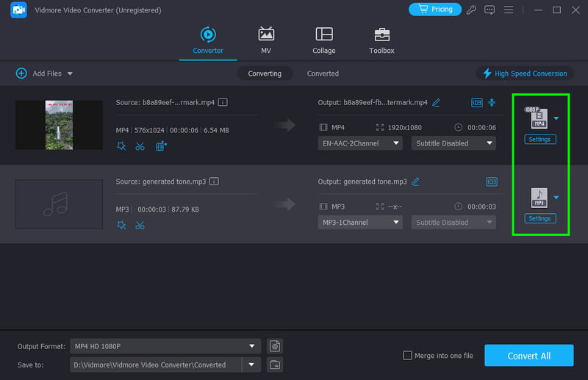Open the generated tone music thumbnail
Viewport: 588px width, 380px height.
[x=59, y=204]
